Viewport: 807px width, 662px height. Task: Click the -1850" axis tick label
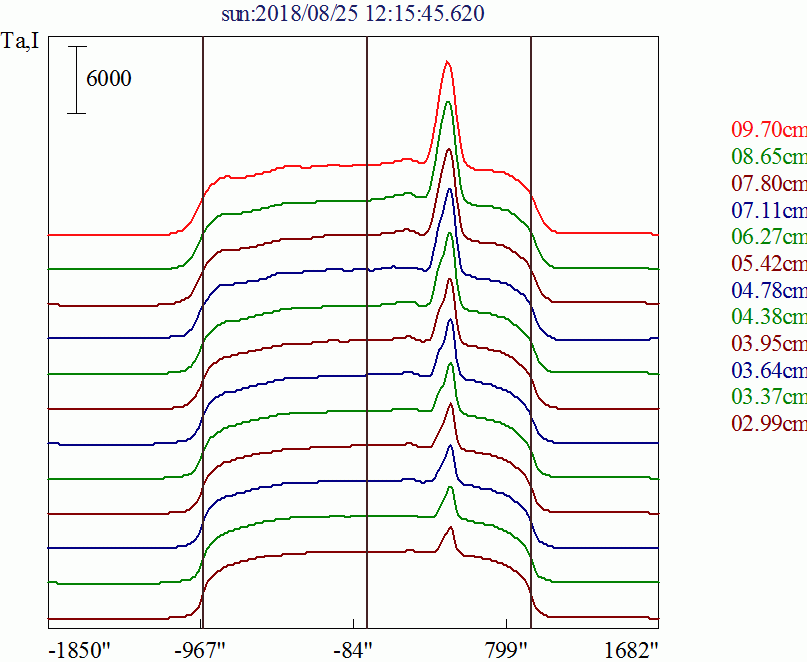tap(80, 651)
